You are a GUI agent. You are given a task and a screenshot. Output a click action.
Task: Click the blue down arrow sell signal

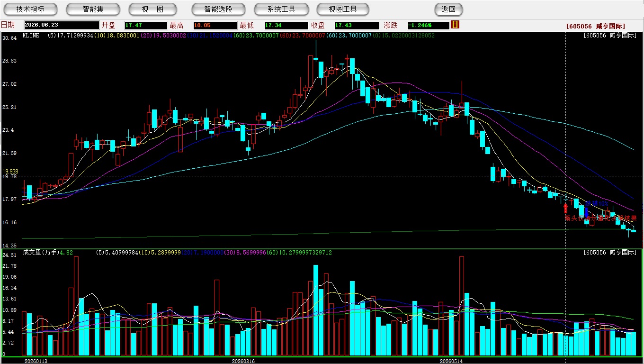click(x=586, y=212)
